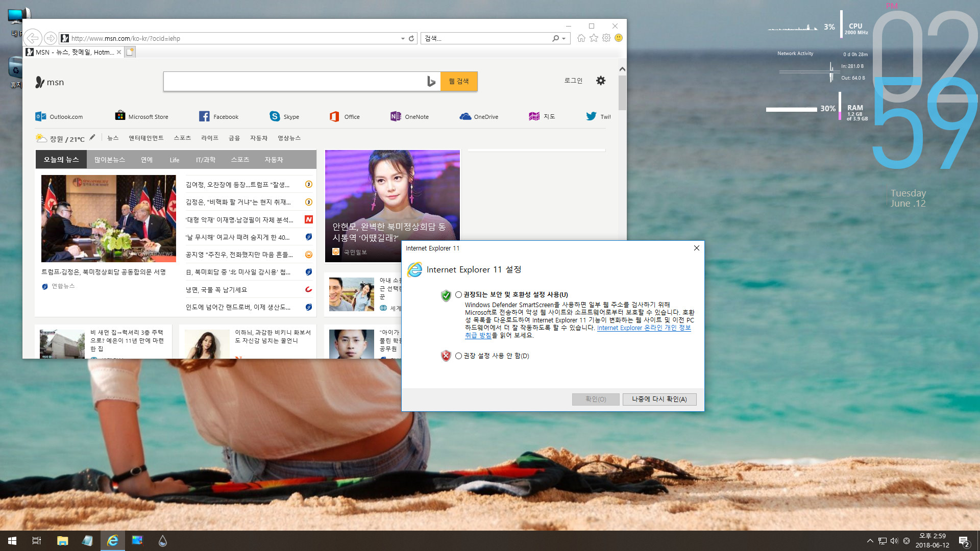
Task: Open OneNote shortcut
Action: [x=410, y=116]
